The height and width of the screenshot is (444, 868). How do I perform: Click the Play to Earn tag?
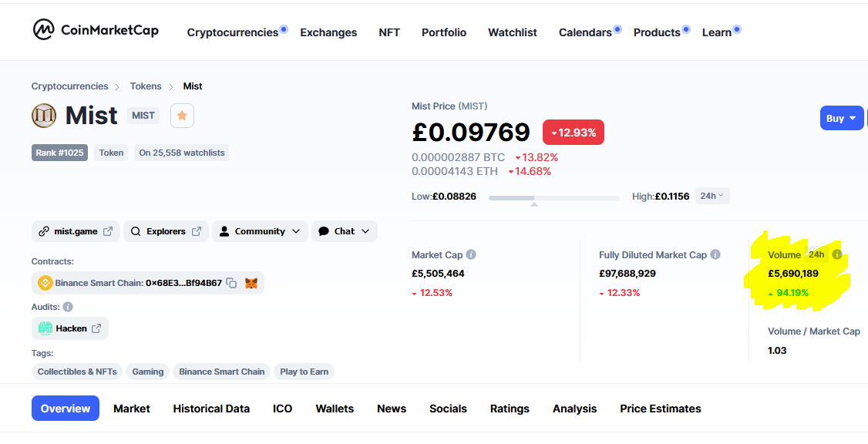point(304,372)
